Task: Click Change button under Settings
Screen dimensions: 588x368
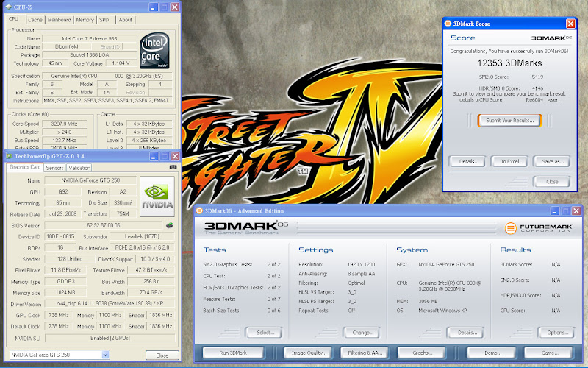Action: coord(362,333)
